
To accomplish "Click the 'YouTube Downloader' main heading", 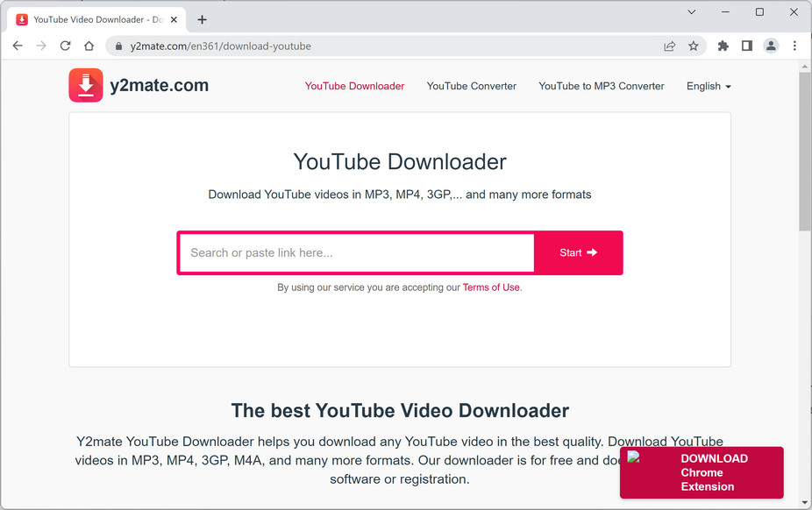I will pyautogui.click(x=400, y=162).
